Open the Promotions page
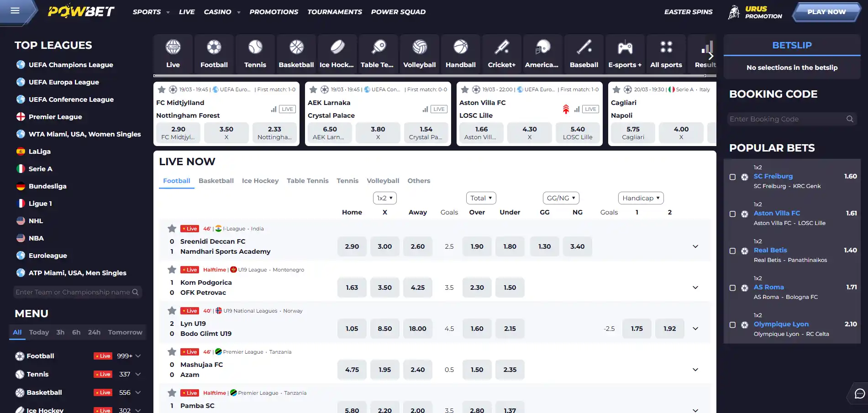The width and height of the screenshot is (868, 413). tap(274, 12)
